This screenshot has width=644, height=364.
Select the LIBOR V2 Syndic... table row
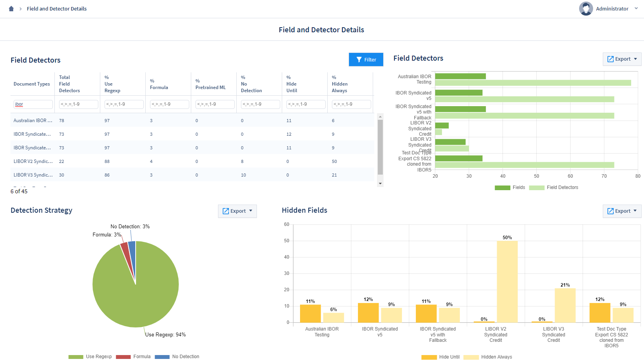point(192,161)
